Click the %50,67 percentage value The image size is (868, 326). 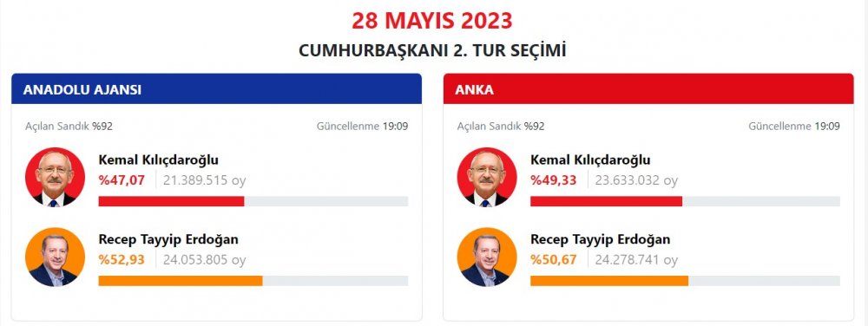pyautogui.click(x=553, y=260)
